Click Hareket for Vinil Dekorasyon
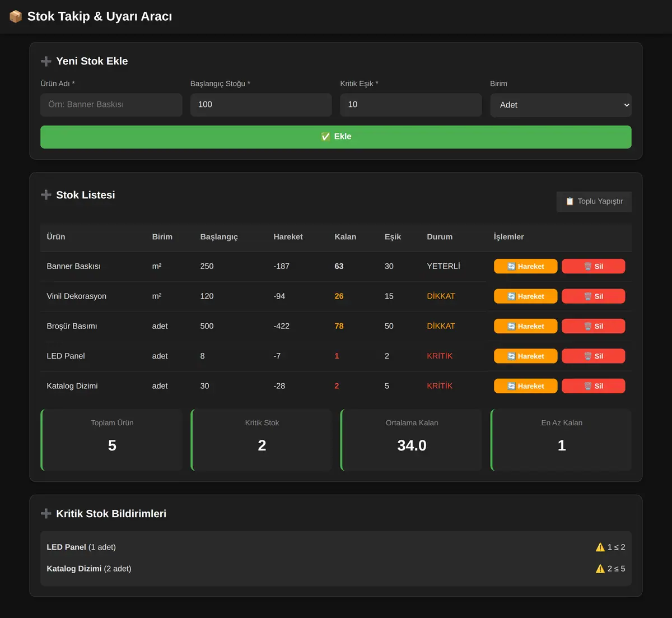The image size is (672, 618). [526, 296]
